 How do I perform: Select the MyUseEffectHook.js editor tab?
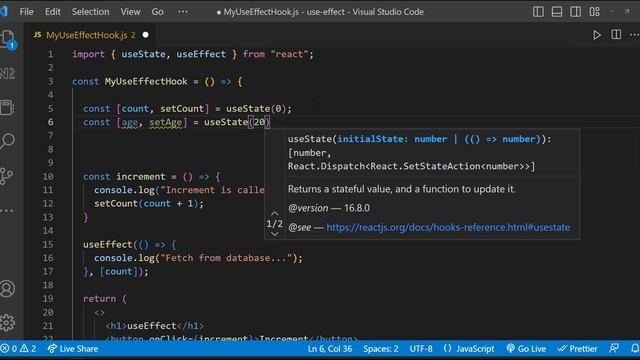tap(91, 35)
